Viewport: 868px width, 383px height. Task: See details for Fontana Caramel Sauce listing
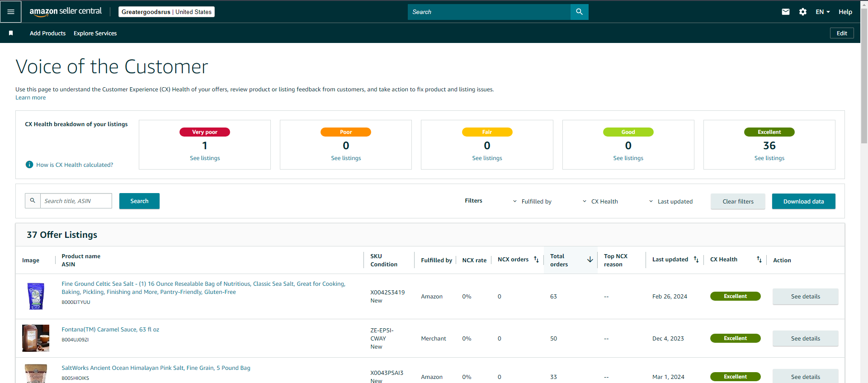click(x=805, y=339)
